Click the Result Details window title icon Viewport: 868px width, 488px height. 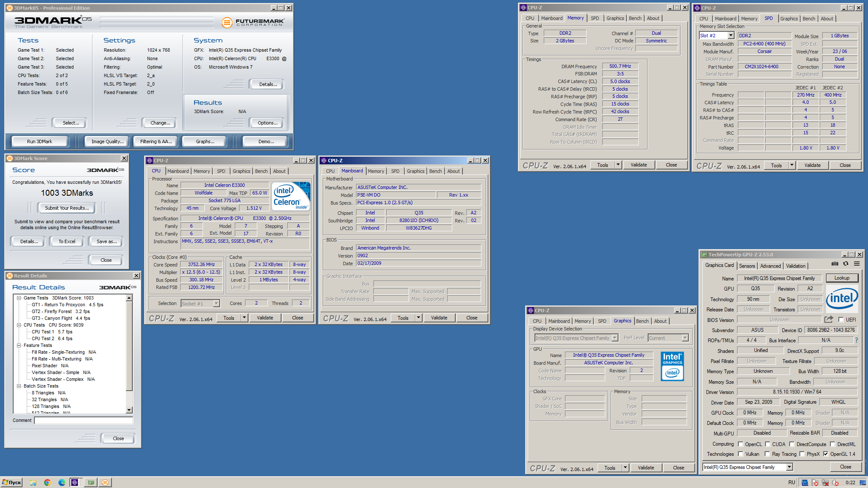click(9, 276)
